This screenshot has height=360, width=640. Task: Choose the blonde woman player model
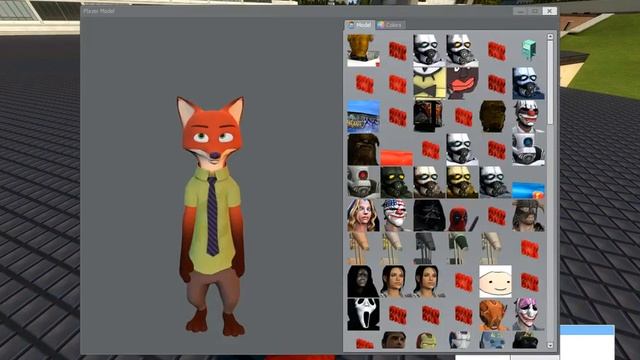pos(363,216)
